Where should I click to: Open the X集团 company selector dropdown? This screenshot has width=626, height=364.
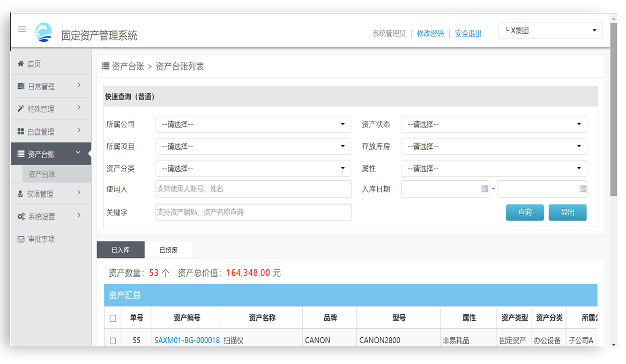(550, 31)
